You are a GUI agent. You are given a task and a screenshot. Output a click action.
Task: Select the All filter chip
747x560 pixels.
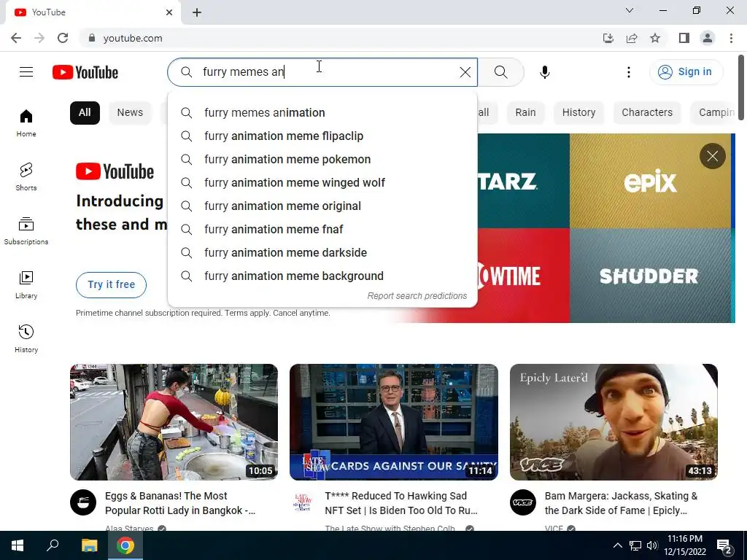(x=85, y=112)
